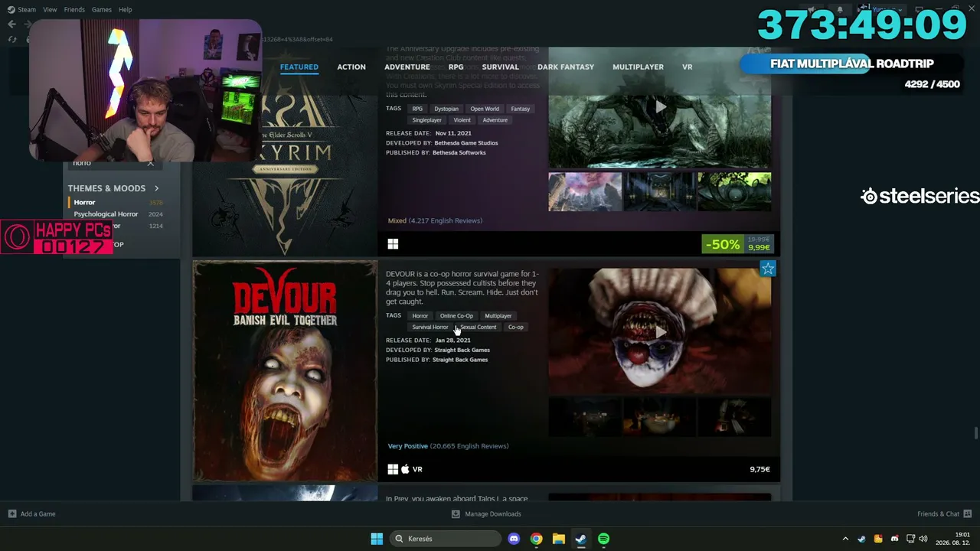Click the Multiplayer tag on DEVOUR

coord(498,316)
